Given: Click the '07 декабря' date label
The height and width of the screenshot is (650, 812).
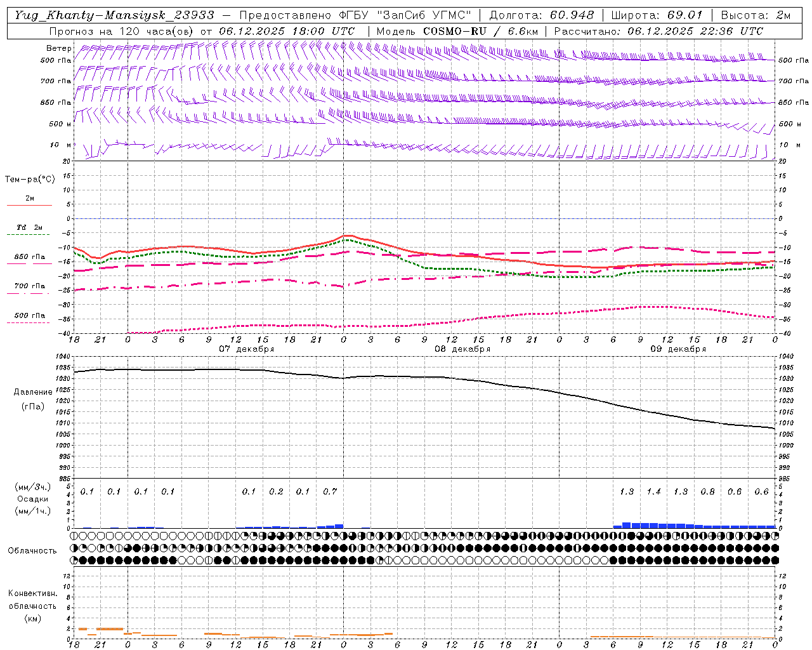Looking at the screenshot, I should [247, 349].
